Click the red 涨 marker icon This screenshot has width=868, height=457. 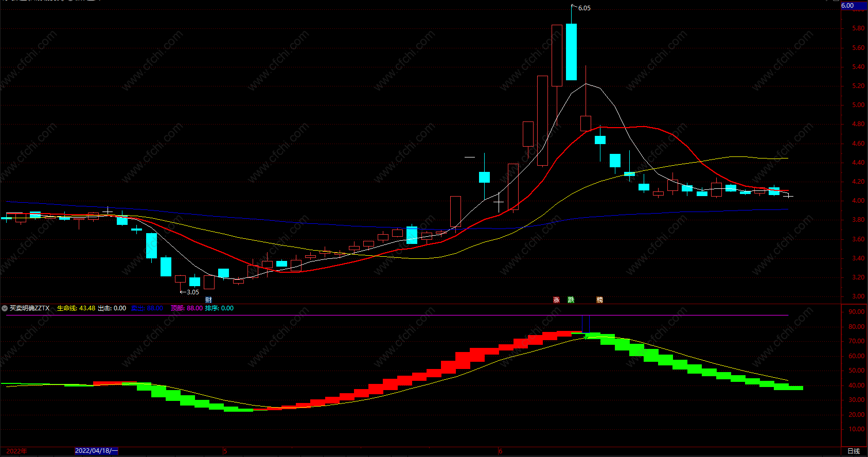coord(556,300)
